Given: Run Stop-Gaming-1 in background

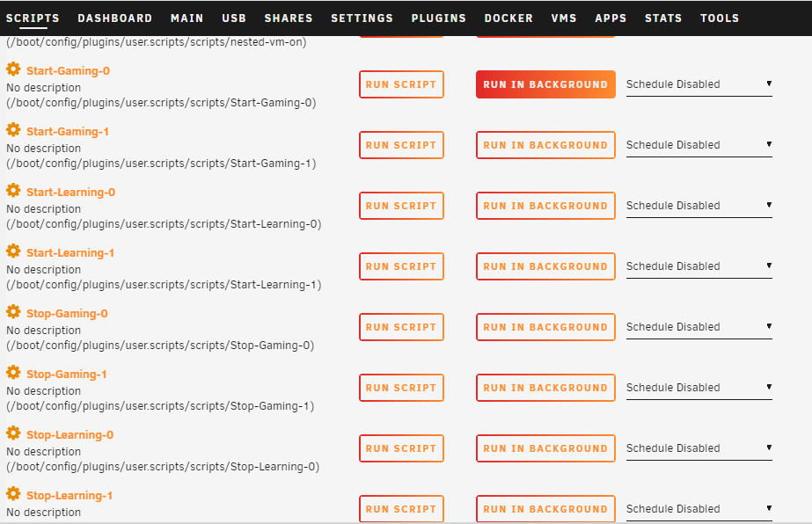Looking at the screenshot, I should (545, 388).
